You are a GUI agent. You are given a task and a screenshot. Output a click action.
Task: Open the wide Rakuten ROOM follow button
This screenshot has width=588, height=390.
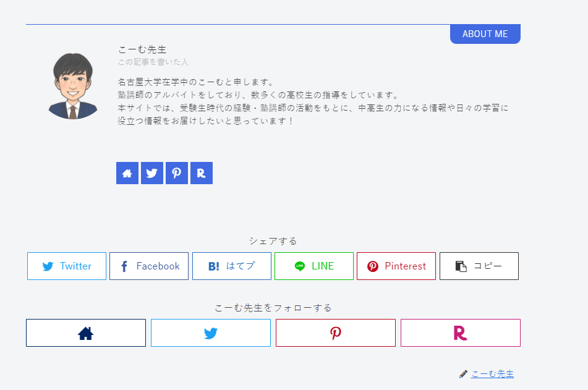coord(461,333)
